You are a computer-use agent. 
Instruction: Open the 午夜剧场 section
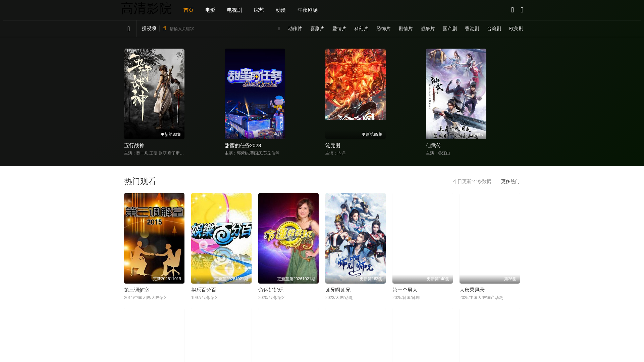click(x=308, y=10)
